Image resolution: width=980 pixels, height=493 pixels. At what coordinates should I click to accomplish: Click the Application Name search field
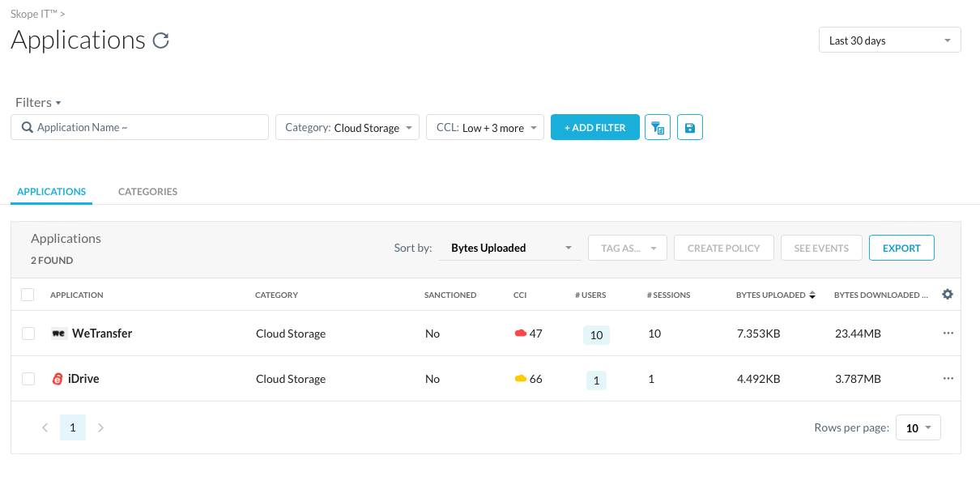[139, 127]
